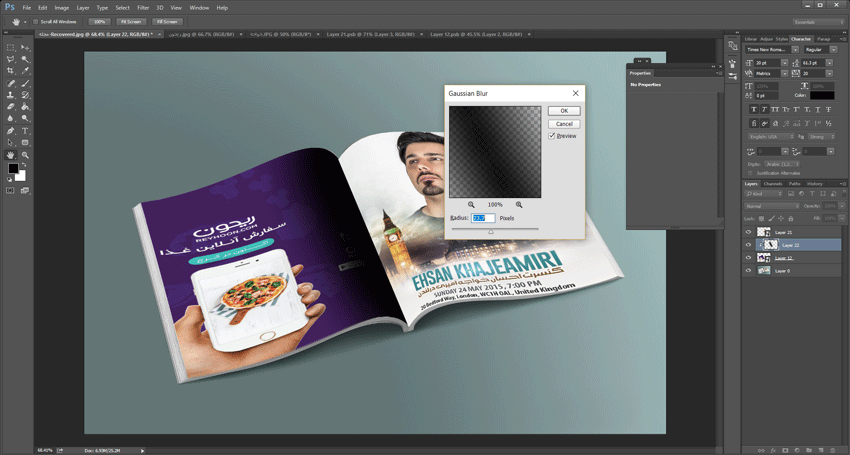Adjust the Gaussian Blur radius slider
This screenshot has height=455, width=850.
click(x=491, y=231)
